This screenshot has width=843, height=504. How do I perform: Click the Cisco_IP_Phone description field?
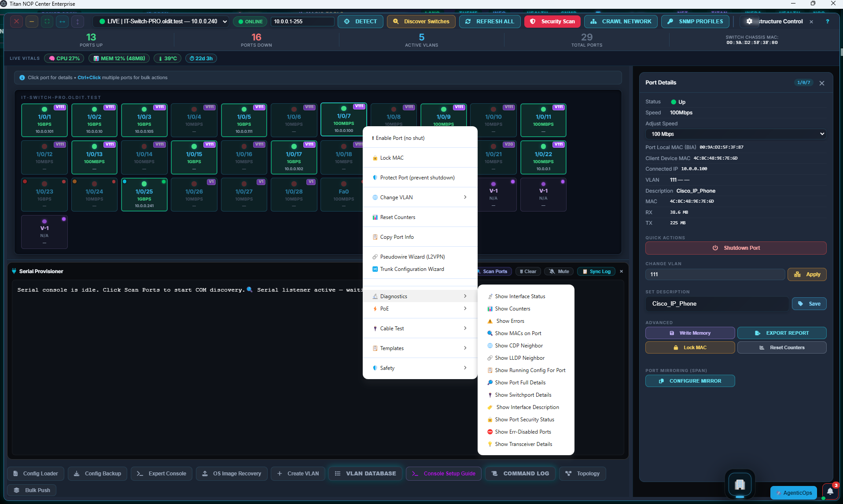[717, 304]
